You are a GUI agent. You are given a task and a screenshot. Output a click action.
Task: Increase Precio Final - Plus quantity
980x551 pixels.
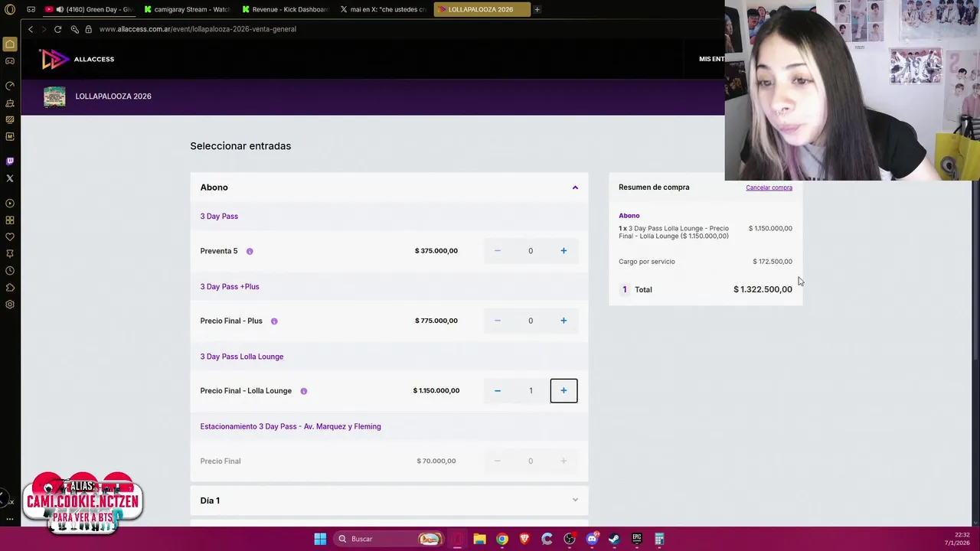[563, 321]
